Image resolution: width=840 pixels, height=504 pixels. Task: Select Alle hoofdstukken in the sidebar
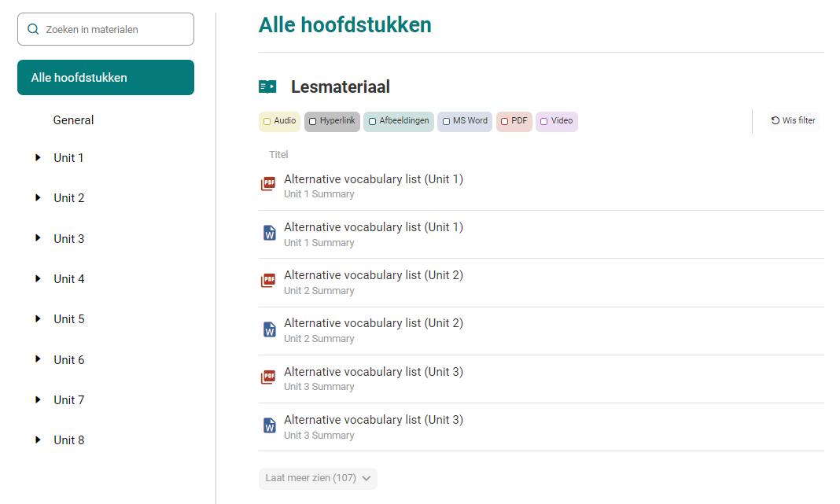tap(105, 78)
